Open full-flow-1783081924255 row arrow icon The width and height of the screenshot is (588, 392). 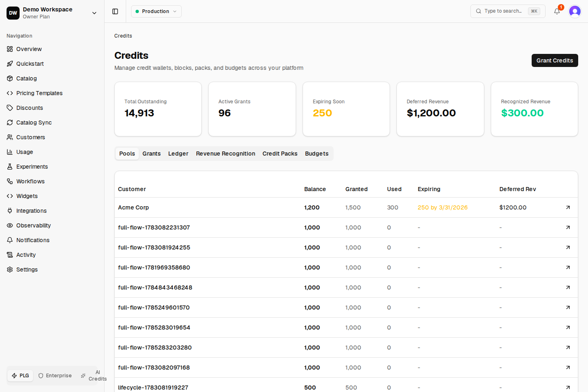pos(568,247)
